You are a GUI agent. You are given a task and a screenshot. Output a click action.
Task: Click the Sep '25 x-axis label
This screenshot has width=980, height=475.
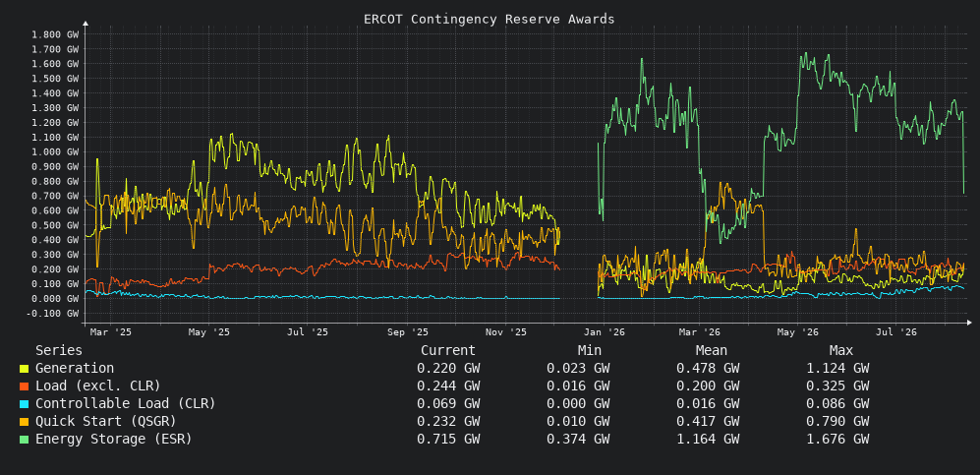pos(408,332)
